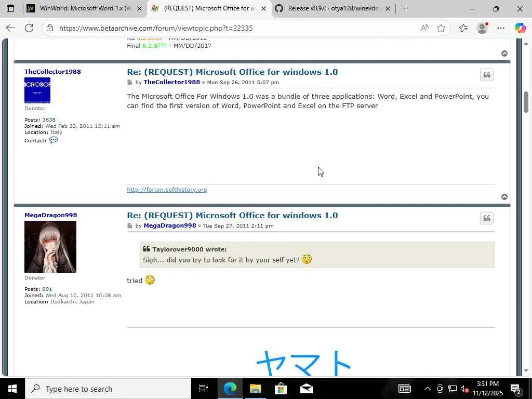Viewport: 532px width, 399px height.
Task: View site information lock icon
Action: pyautogui.click(x=50, y=28)
